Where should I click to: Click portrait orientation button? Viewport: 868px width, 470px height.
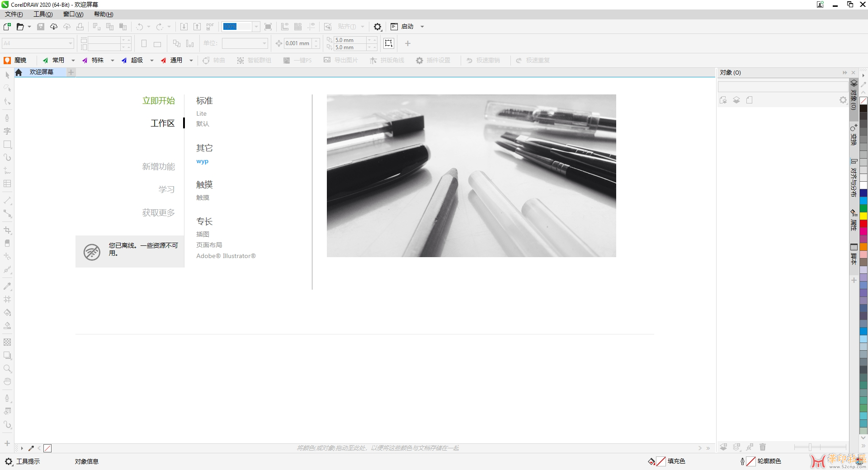tap(144, 43)
